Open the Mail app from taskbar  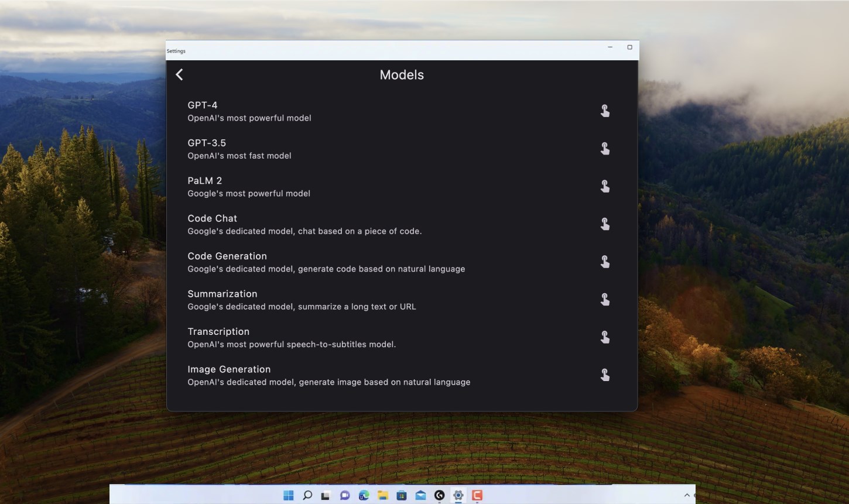[x=420, y=496]
